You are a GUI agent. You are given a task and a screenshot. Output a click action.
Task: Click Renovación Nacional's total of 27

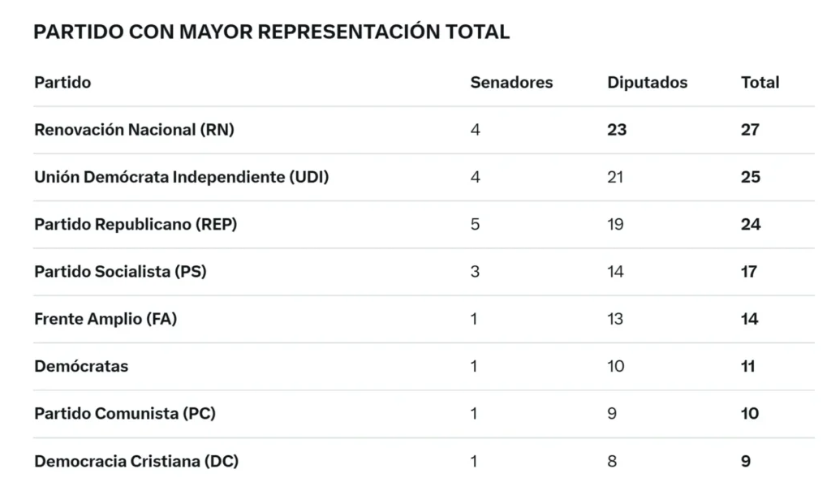(750, 130)
